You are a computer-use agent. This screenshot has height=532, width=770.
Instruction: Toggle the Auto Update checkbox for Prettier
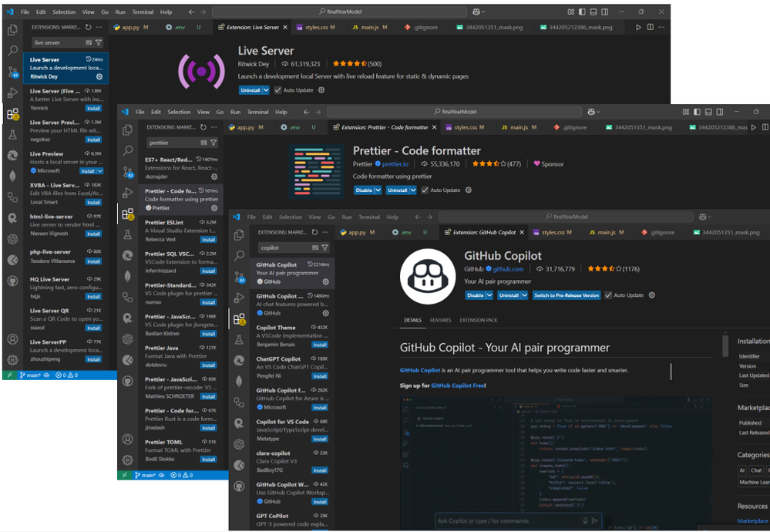click(425, 190)
